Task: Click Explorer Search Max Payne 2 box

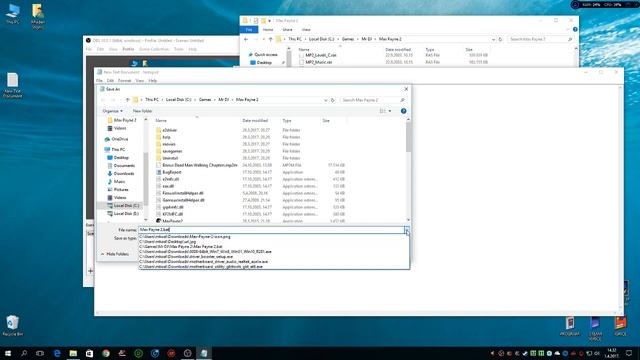Action: pos(540,39)
